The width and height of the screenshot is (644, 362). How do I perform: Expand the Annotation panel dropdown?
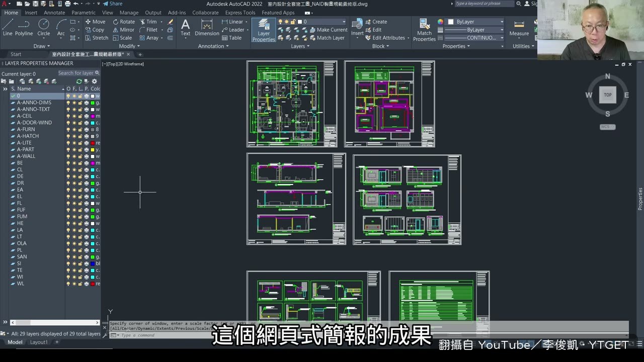click(213, 46)
